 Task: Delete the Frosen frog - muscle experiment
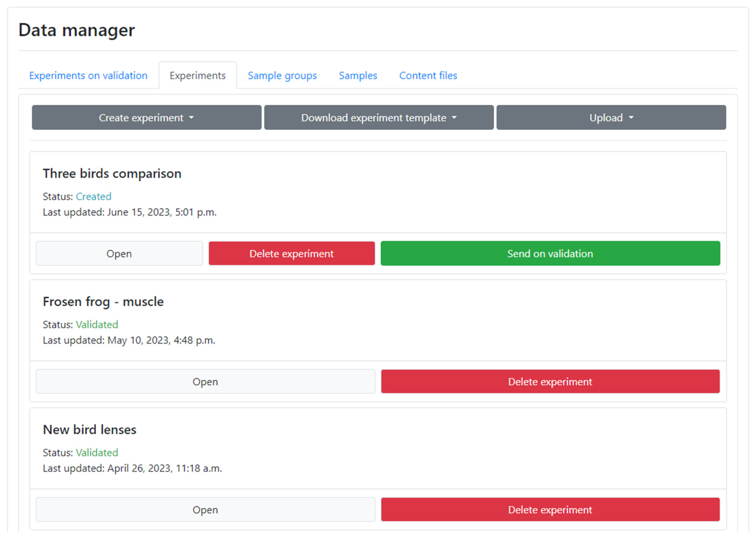pos(550,381)
